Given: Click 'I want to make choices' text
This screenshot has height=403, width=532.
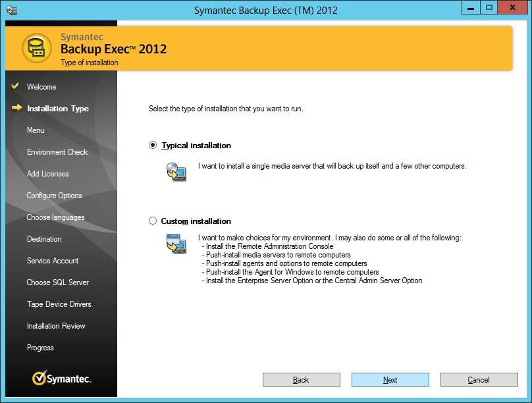Looking at the screenshot, I should click(x=330, y=238).
